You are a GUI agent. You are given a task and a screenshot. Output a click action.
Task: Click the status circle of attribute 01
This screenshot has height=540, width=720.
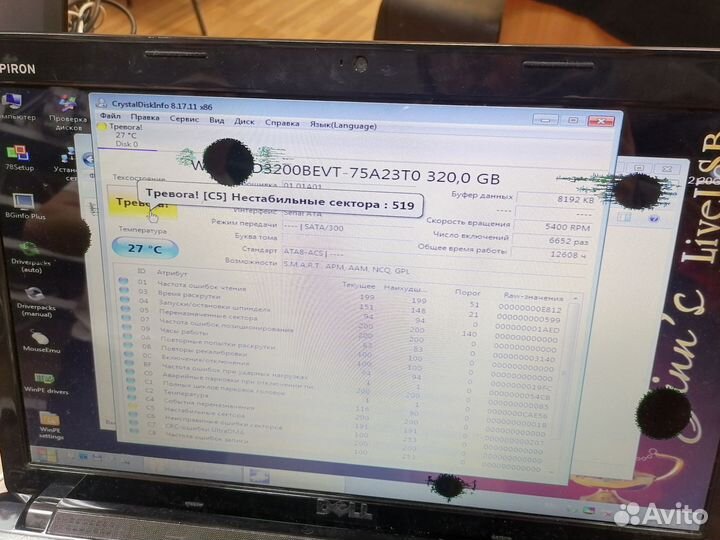coord(123,281)
